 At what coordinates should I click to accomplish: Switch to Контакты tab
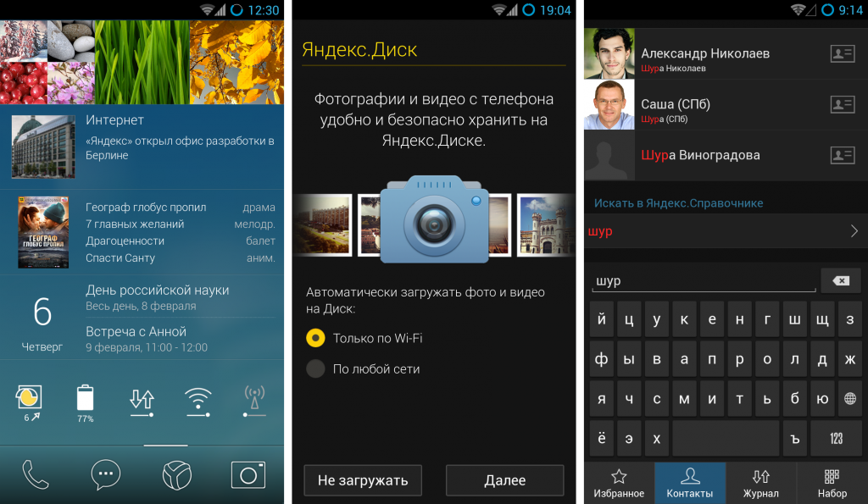coord(690,483)
